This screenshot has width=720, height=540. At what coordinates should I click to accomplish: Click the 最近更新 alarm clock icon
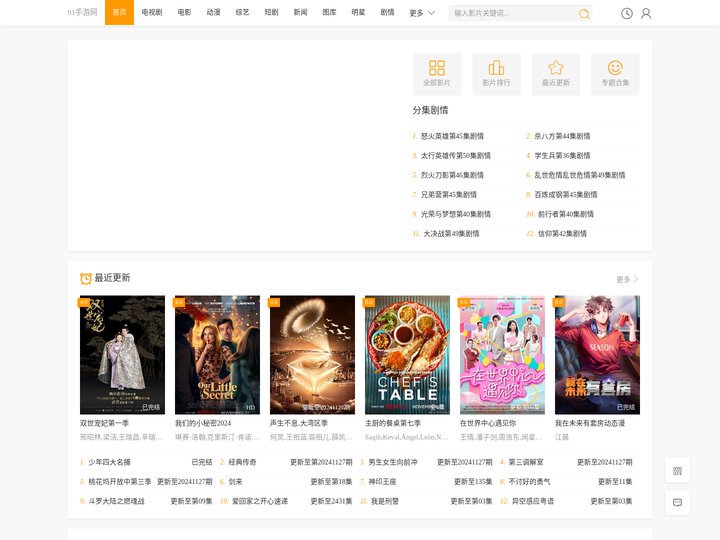[x=86, y=278]
